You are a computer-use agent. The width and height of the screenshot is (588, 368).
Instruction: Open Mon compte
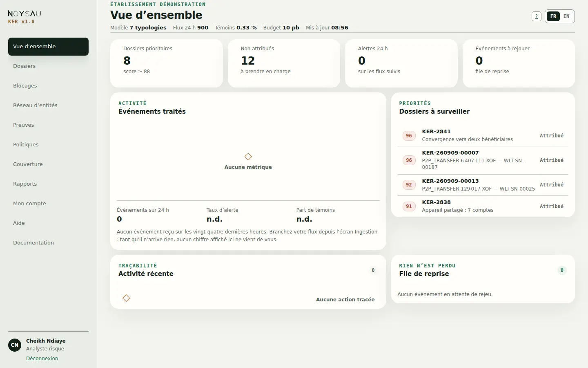pos(48,204)
